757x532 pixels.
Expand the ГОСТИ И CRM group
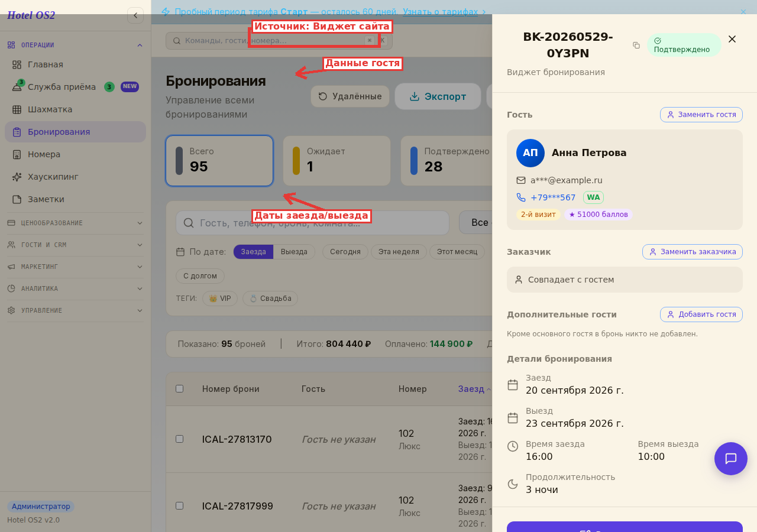[x=75, y=245]
